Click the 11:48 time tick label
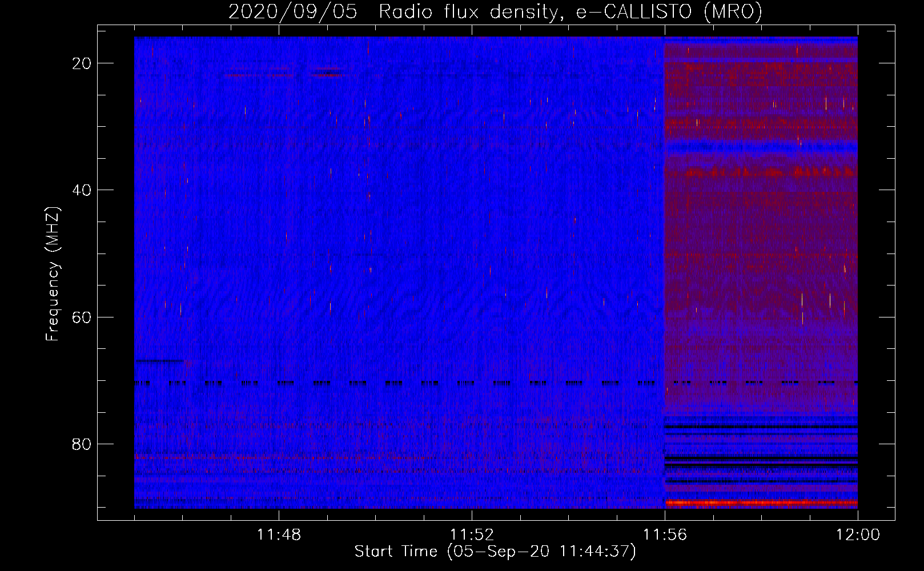Screen dimensions: 924x571 pos(279,535)
